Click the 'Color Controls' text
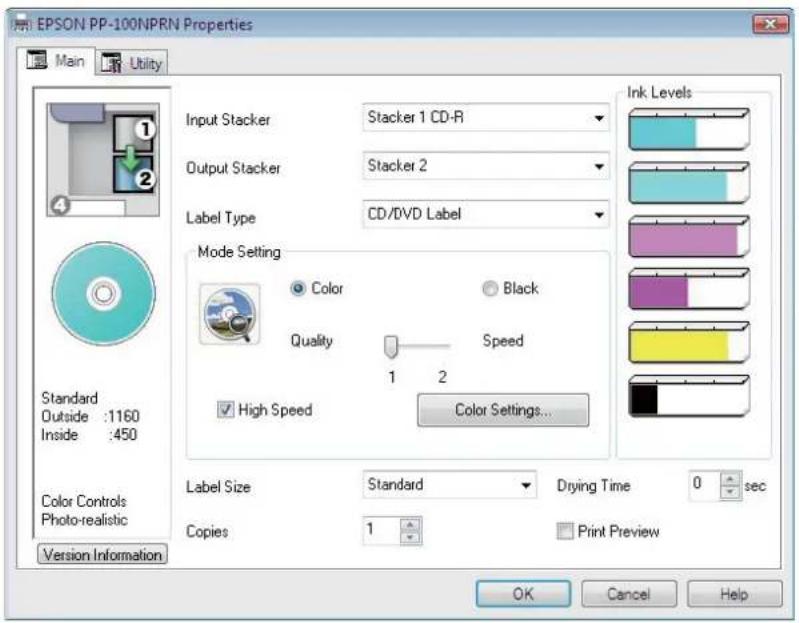 (x=84, y=501)
